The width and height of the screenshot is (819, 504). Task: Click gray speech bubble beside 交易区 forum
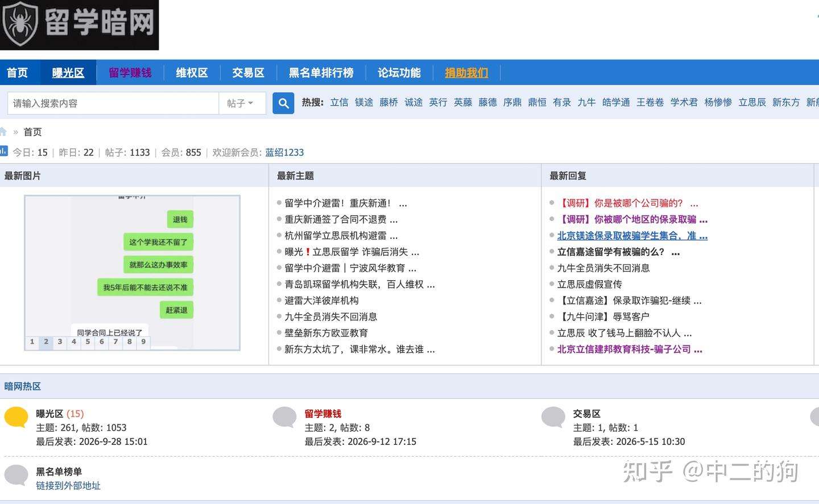pos(553,417)
